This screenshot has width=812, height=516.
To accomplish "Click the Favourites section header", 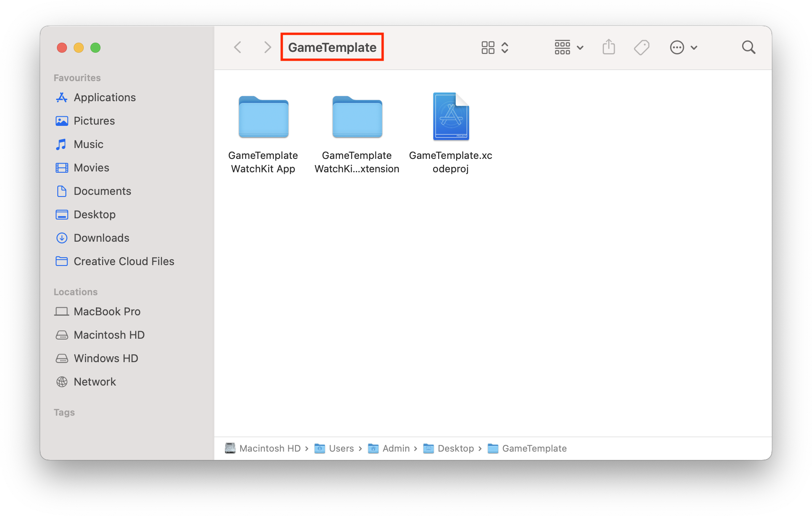I will [x=77, y=78].
